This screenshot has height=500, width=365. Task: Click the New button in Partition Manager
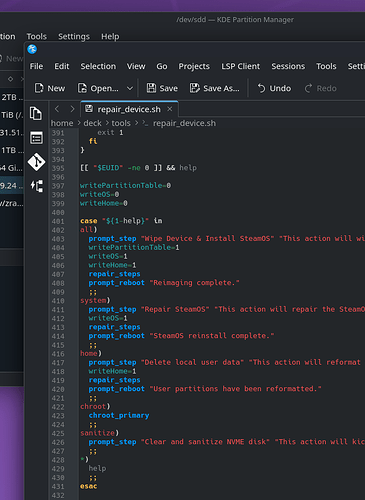(12, 59)
